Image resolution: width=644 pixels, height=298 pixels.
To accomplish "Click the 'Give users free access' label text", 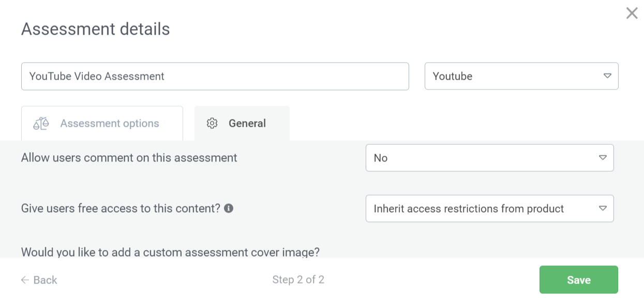I will coord(121,208).
